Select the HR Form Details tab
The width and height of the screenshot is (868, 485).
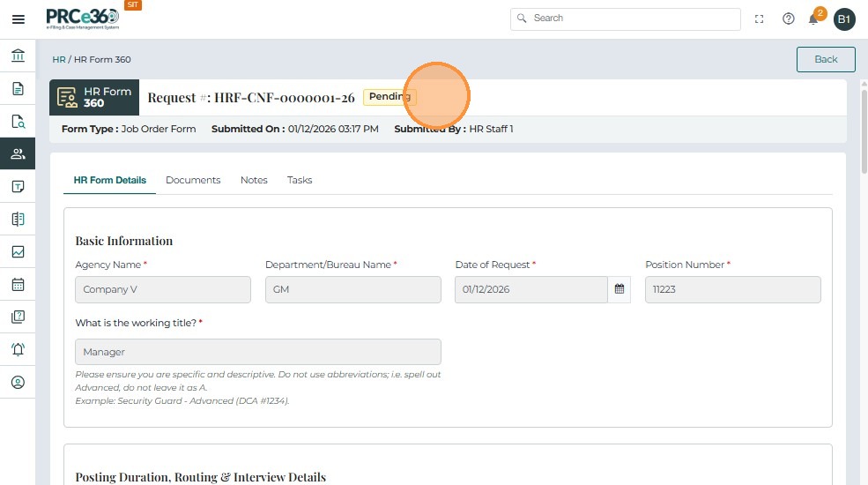(109, 180)
